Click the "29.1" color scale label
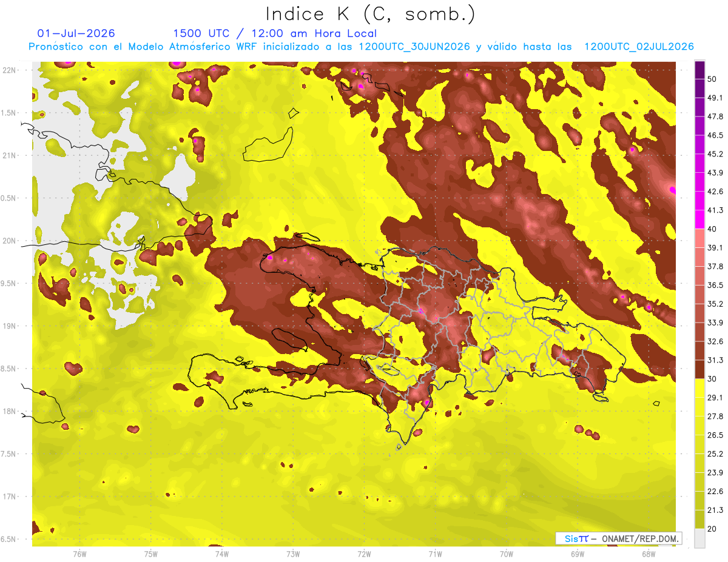Image resolution: width=728 pixels, height=562 pixels. (x=716, y=397)
